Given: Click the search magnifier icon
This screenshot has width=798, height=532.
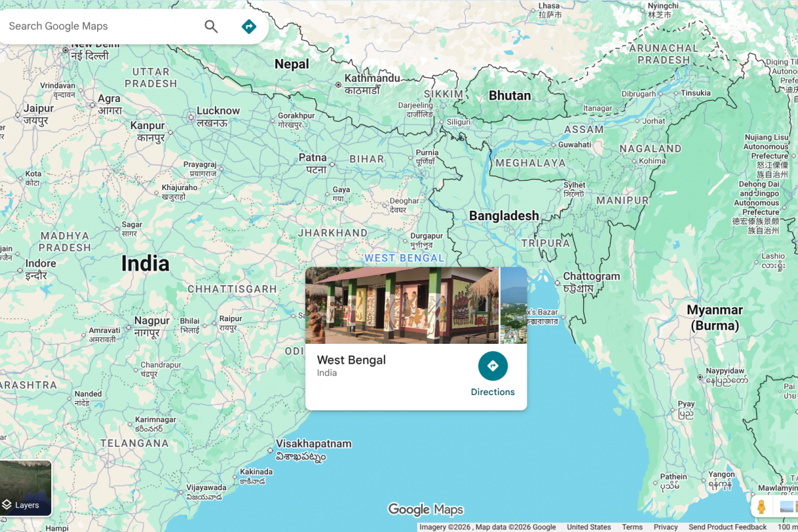Looking at the screenshot, I should (211, 27).
